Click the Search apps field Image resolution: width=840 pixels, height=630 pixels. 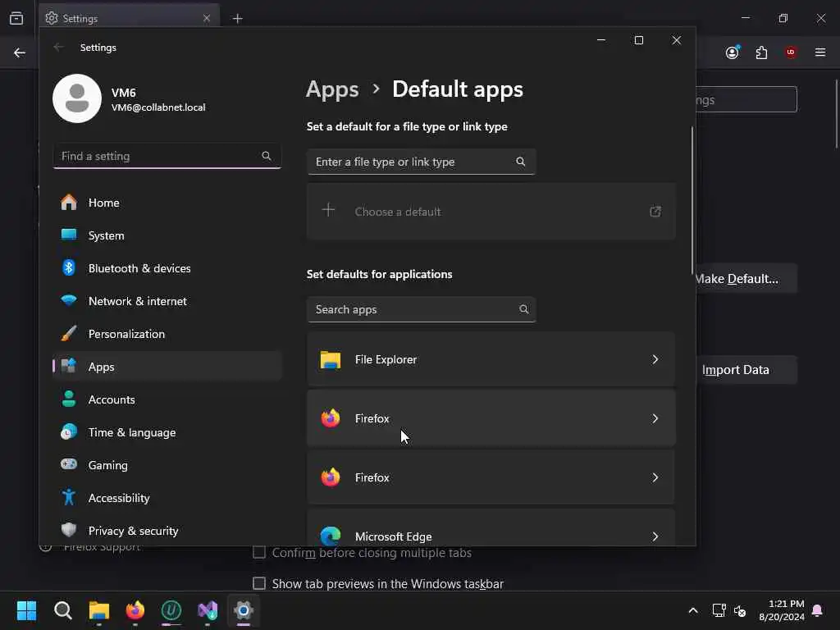click(x=421, y=309)
